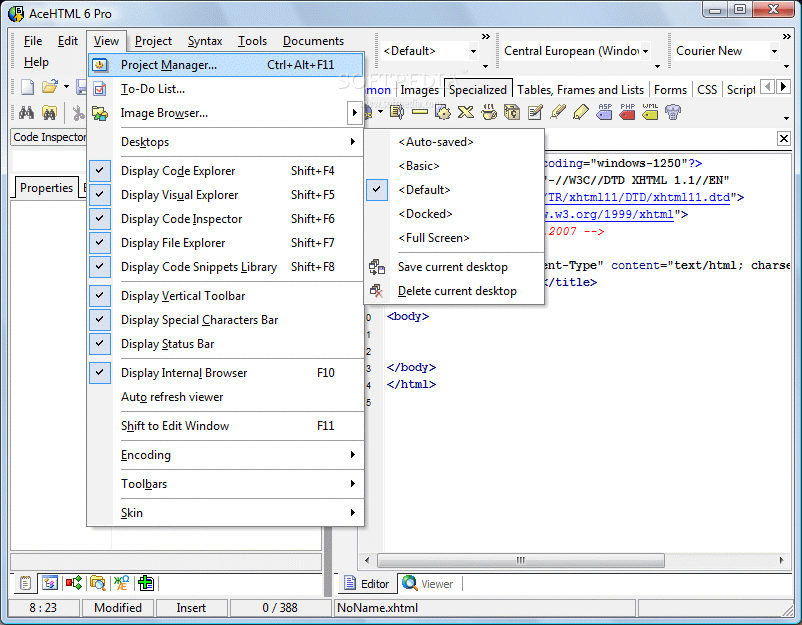Click the folder with magnifier File Explorer icon
Viewport: 802px width, 625px height.
click(98, 583)
